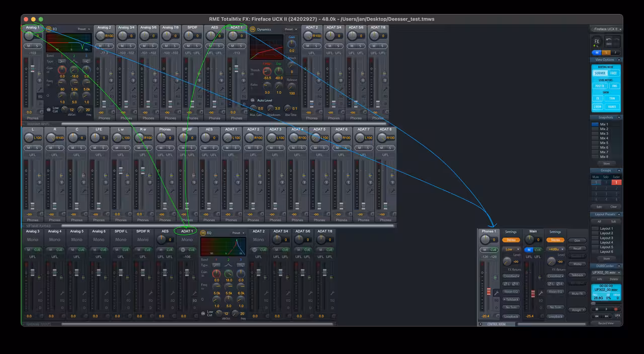Image resolution: width=644 pixels, height=354 pixels.
Task: Click the hardware inputs horizontal scrollbar
Action: (223, 123)
